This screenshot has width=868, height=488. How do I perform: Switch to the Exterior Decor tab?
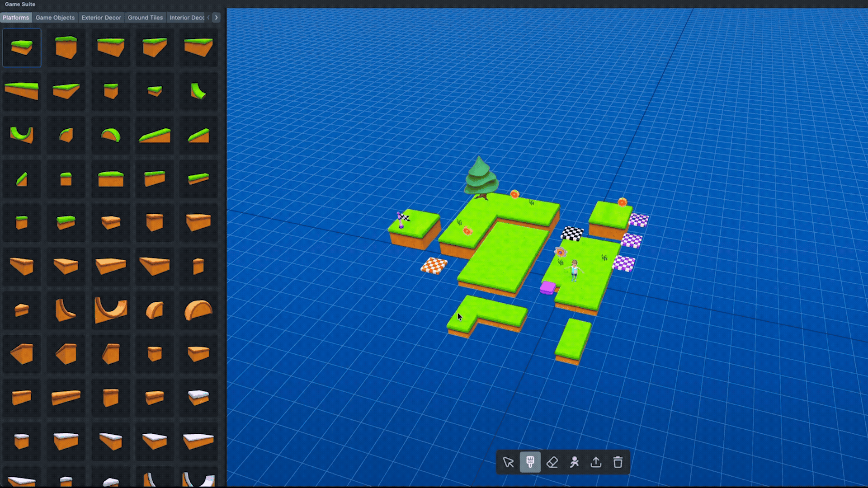(101, 18)
